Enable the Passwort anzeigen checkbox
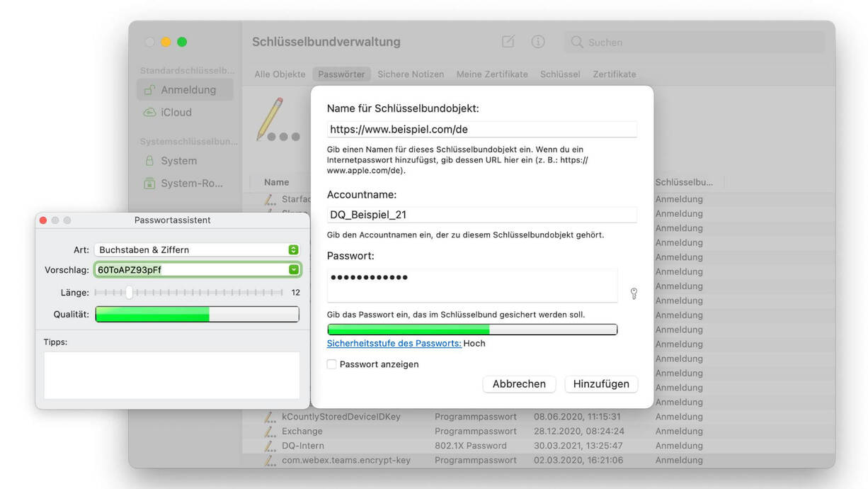Viewport: 868px width, 489px height. [x=331, y=364]
